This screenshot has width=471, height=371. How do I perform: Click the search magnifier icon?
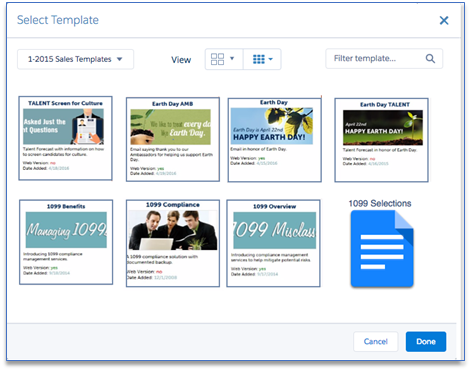tap(430, 59)
